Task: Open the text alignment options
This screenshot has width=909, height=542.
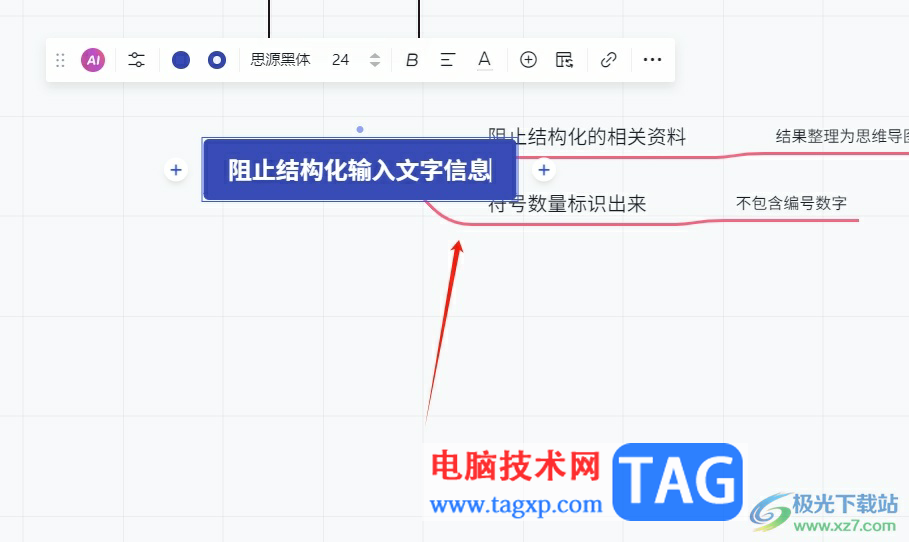Action: tap(448, 60)
